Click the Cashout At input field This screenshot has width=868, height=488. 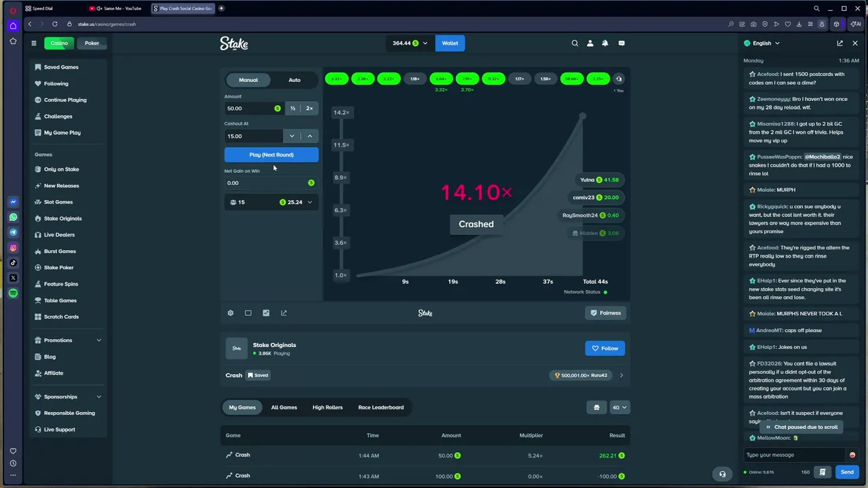(254, 136)
